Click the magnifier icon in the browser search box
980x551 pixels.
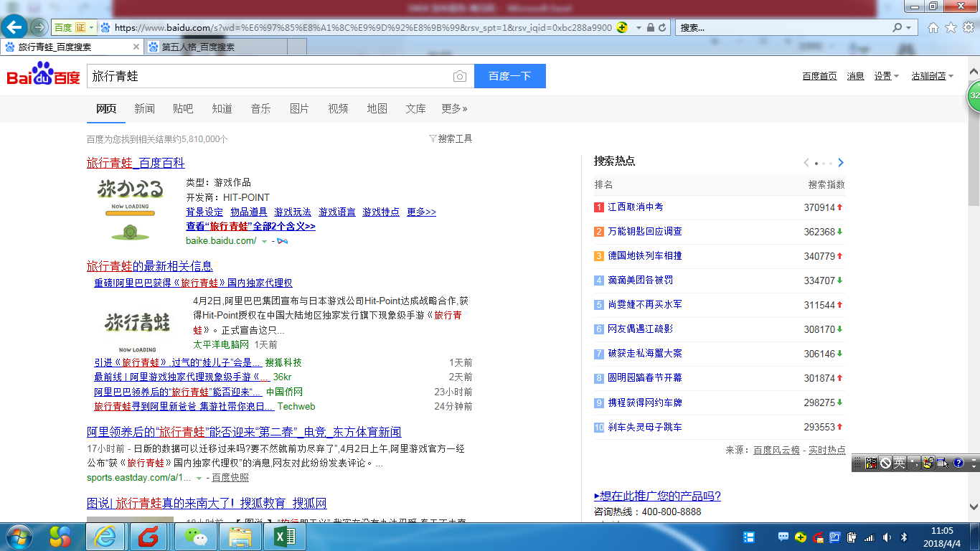click(897, 27)
